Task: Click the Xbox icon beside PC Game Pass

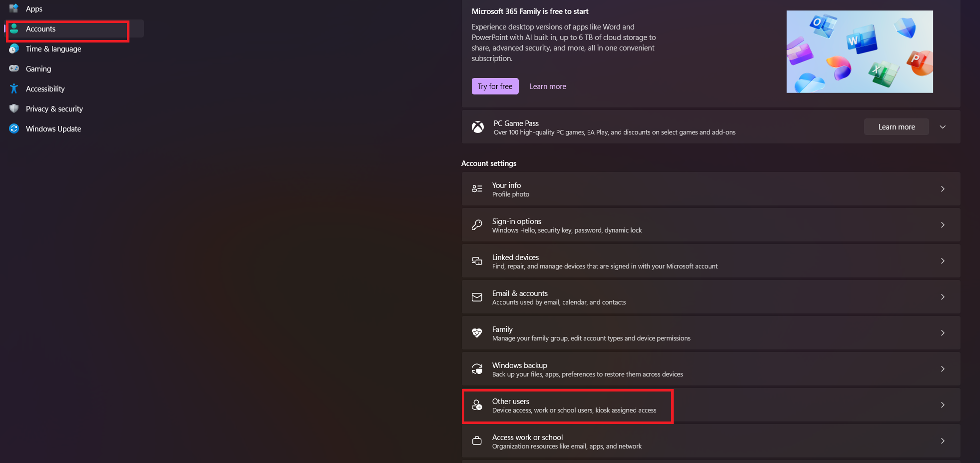Action: (x=478, y=127)
